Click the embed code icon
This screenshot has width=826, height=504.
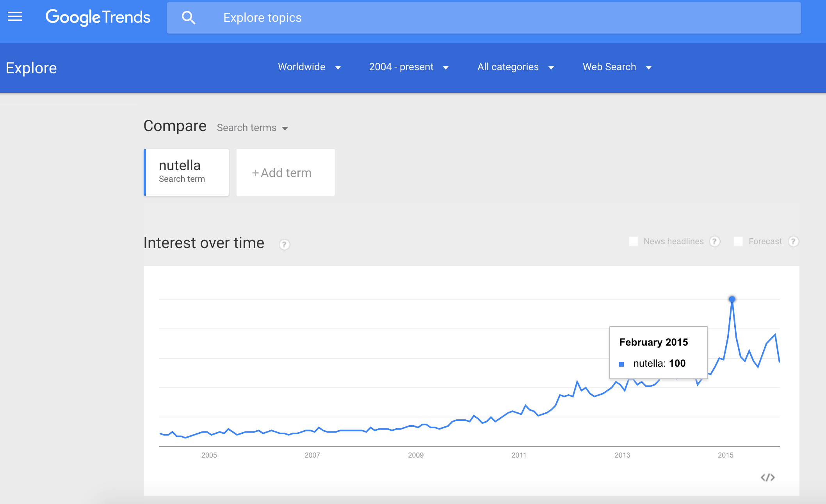(767, 477)
